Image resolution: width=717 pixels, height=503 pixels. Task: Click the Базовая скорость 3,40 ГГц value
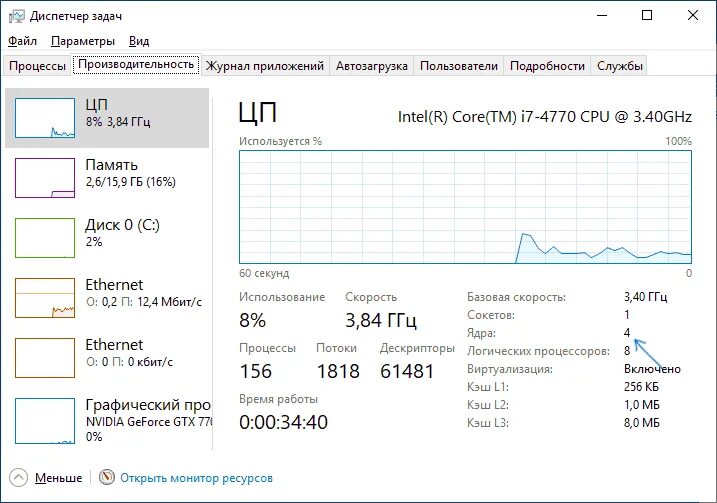point(645,297)
